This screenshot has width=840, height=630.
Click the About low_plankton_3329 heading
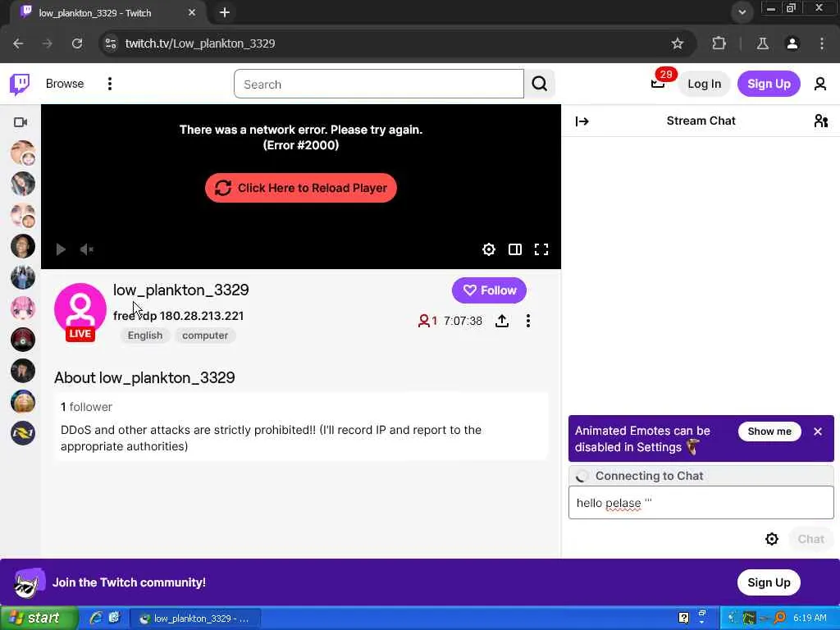pyautogui.click(x=144, y=377)
